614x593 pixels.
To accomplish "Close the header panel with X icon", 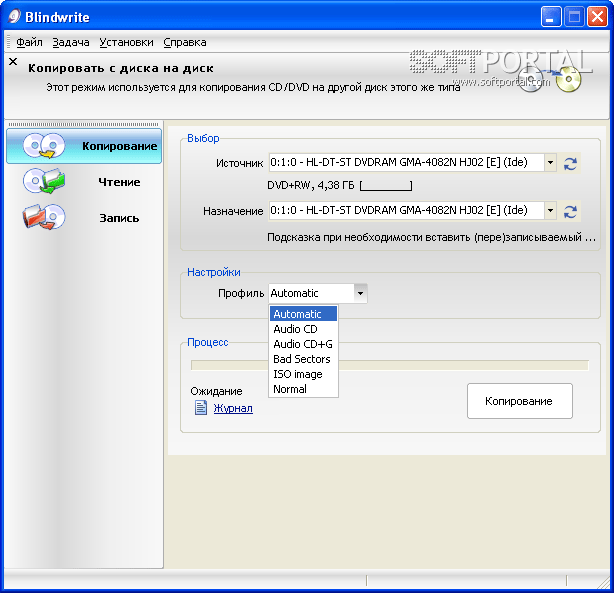I will [x=13, y=62].
